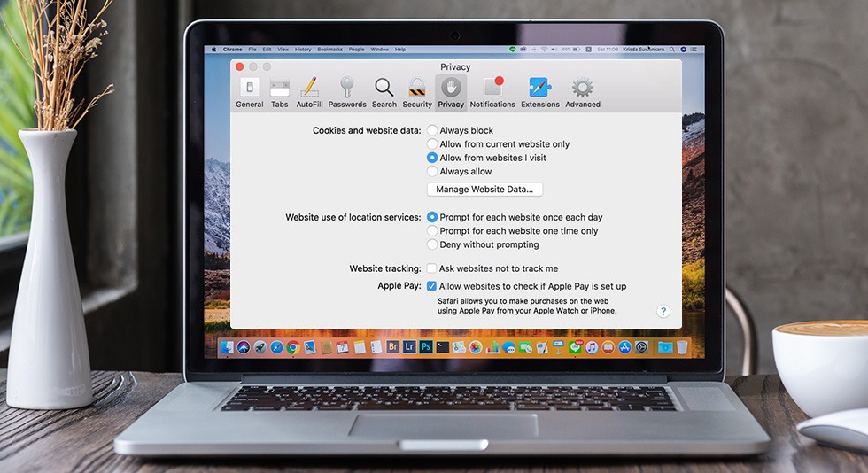This screenshot has width=868, height=473.
Task: Open the Downloads folder in dock
Action: click(x=665, y=347)
